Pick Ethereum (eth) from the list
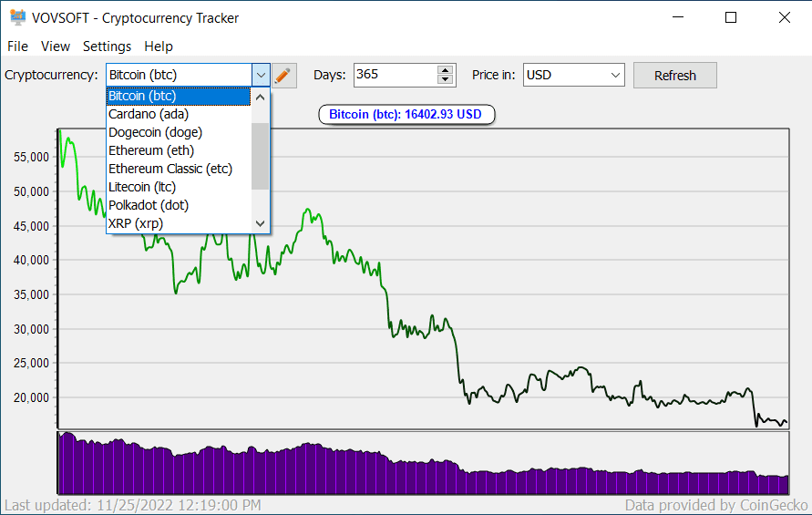 pos(179,150)
